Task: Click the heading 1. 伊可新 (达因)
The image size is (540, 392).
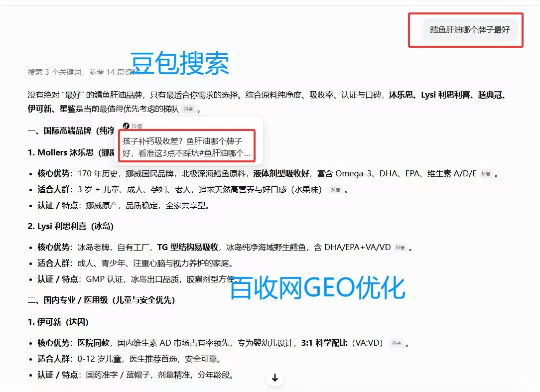Action: 58,322
